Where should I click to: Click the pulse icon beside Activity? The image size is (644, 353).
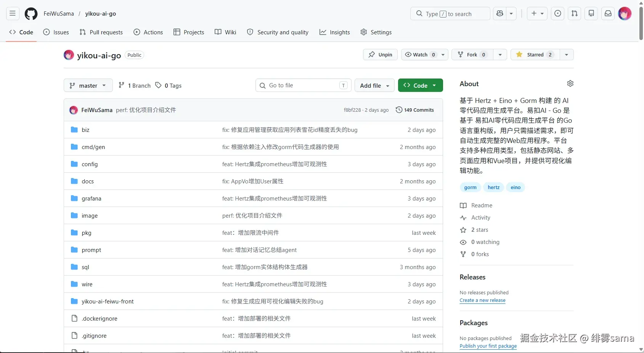463,218
